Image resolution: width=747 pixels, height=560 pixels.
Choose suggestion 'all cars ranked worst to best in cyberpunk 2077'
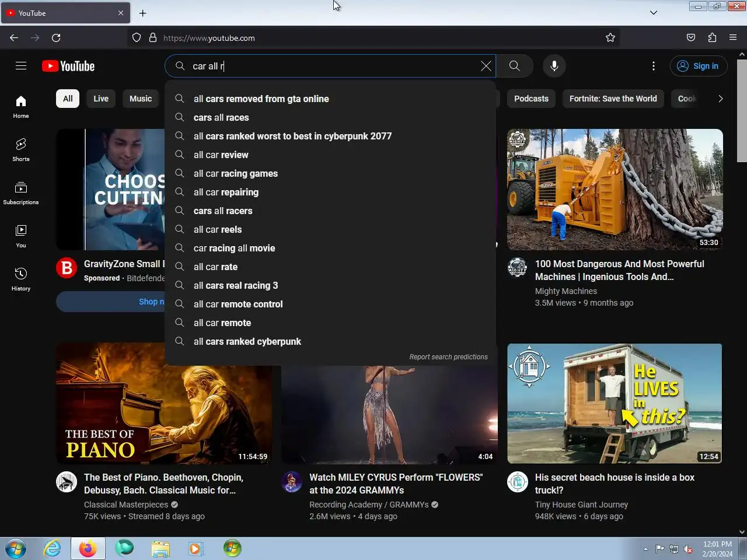coord(330,136)
